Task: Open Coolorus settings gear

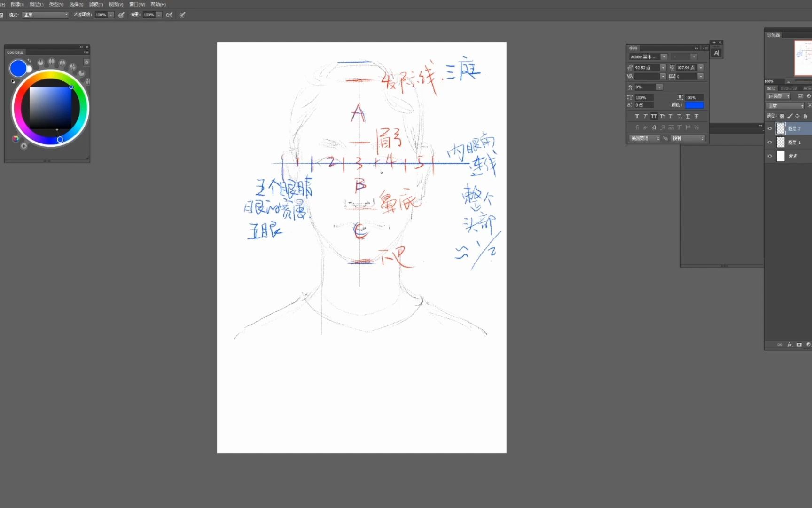Action: (86, 62)
